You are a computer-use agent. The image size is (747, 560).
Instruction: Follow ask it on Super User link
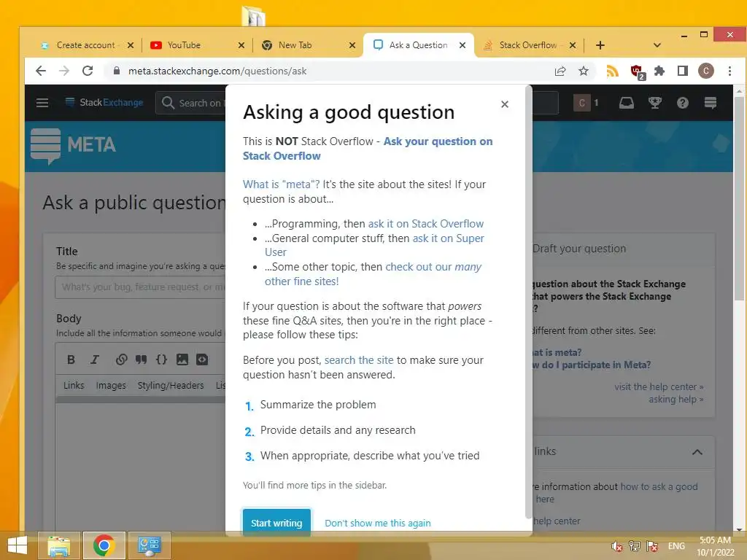374,245
